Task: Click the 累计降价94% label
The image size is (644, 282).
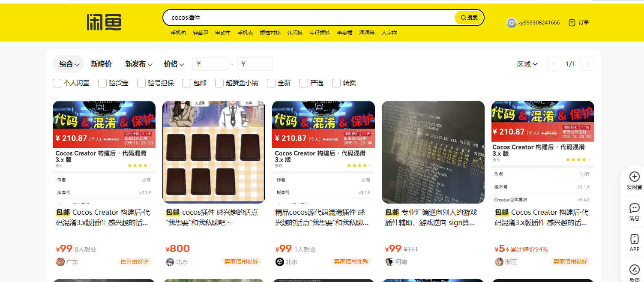Action: click(529, 249)
